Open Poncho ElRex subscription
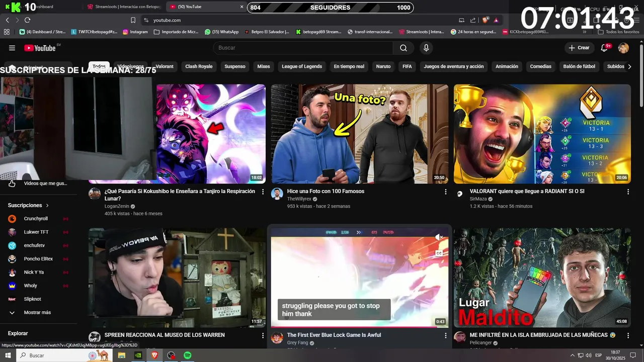The width and height of the screenshot is (644, 362). (x=38, y=259)
